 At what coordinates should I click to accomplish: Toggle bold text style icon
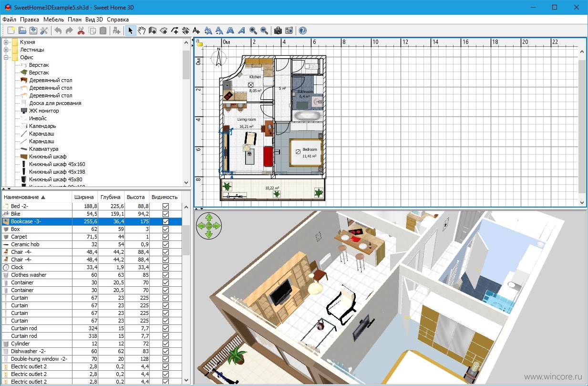coord(230,31)
